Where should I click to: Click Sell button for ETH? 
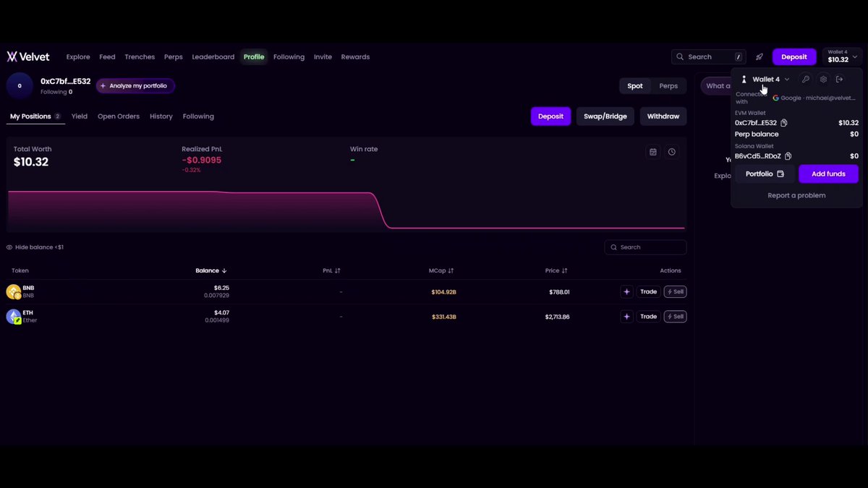point(675,317)
